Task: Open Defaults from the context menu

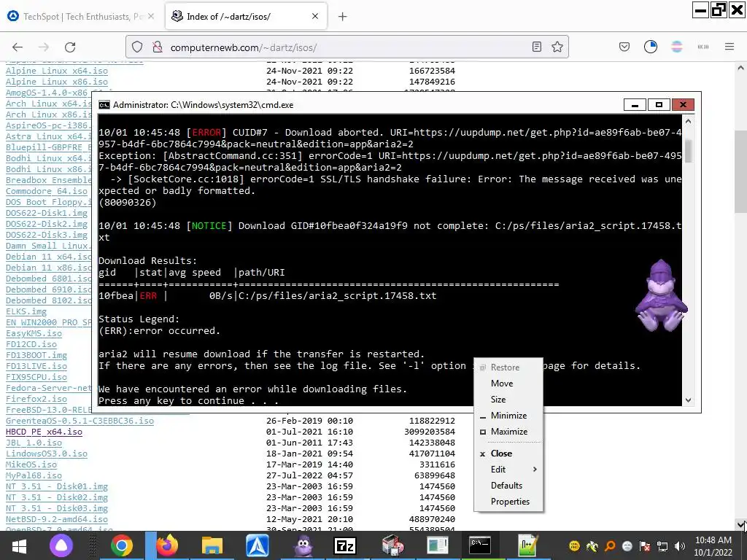Action: click(x=506, y=485)
